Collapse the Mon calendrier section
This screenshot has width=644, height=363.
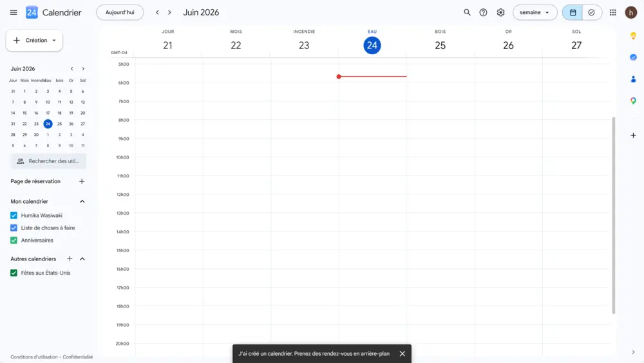pyautogui.click(x=82, y=201)
